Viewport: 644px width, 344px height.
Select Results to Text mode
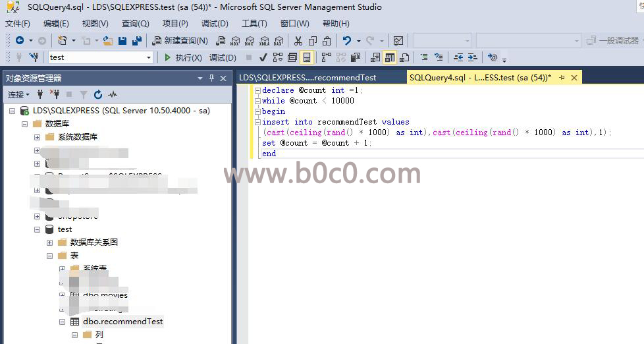pyautogui.click(x=375, y=57)
